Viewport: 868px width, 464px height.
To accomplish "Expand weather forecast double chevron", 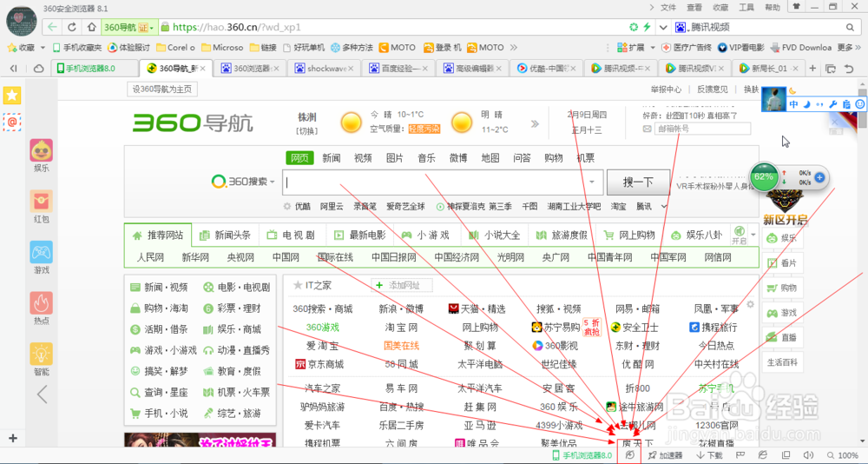I will coord(535,123).
